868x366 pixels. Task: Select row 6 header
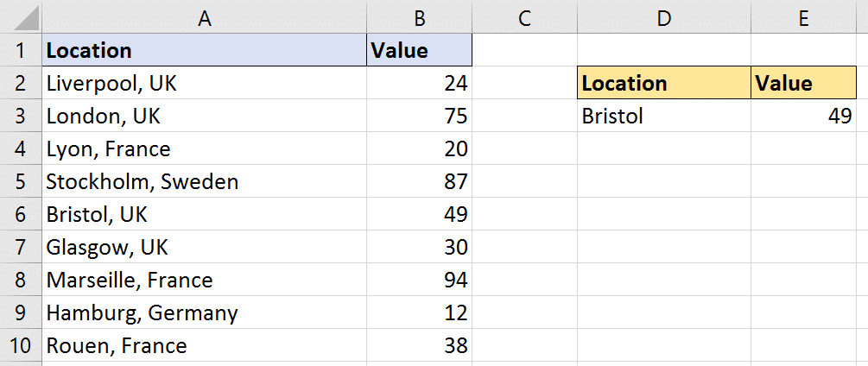click(21, 215)
